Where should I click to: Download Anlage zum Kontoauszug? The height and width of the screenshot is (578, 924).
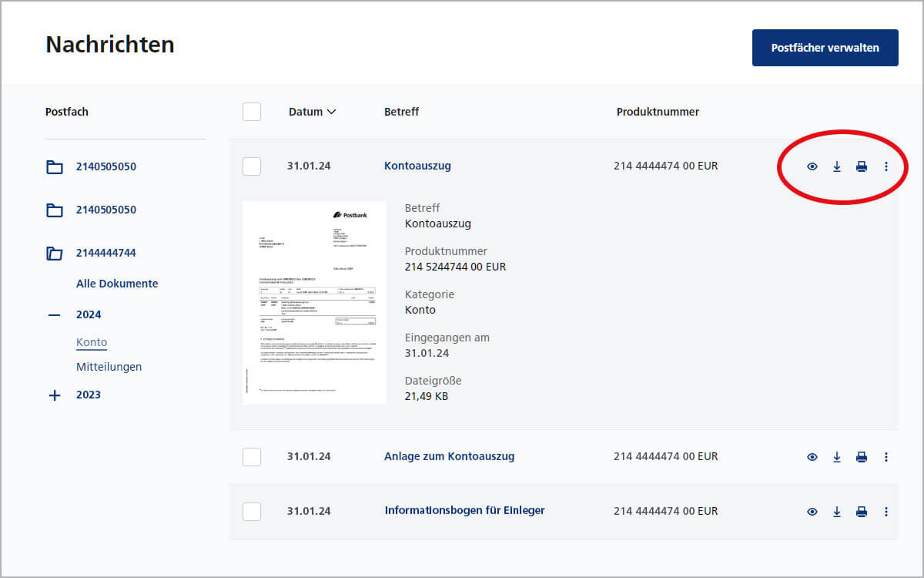(x=837, y=457)
